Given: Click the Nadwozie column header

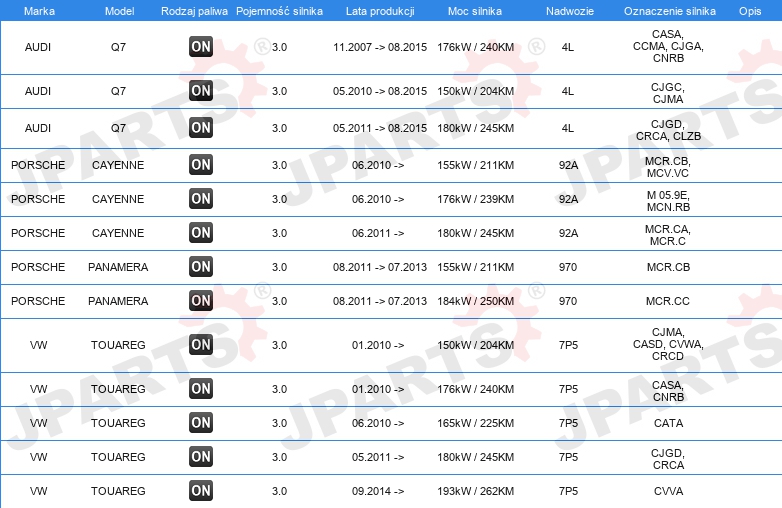Looking at the screenshot, I should click(x=570, y=11).
